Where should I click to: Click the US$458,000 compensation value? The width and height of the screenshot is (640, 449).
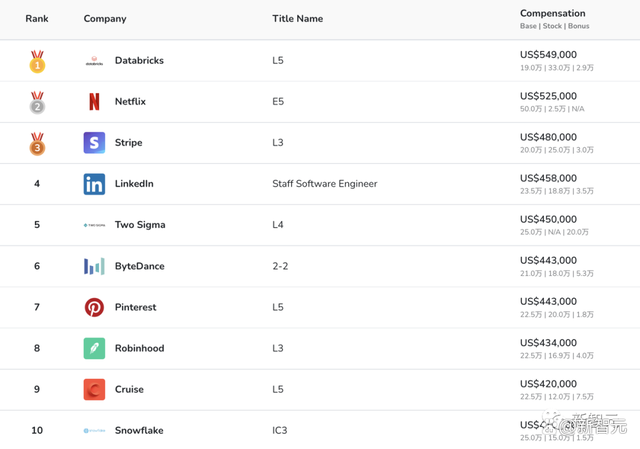click(x=548, y=178)
